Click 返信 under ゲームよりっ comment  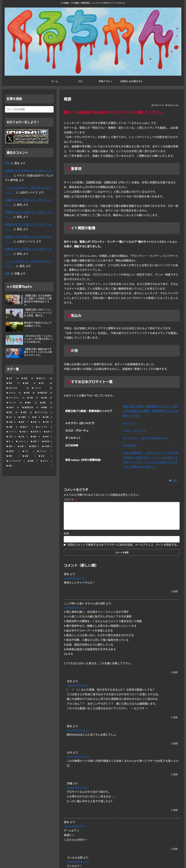tap(174, 849)
